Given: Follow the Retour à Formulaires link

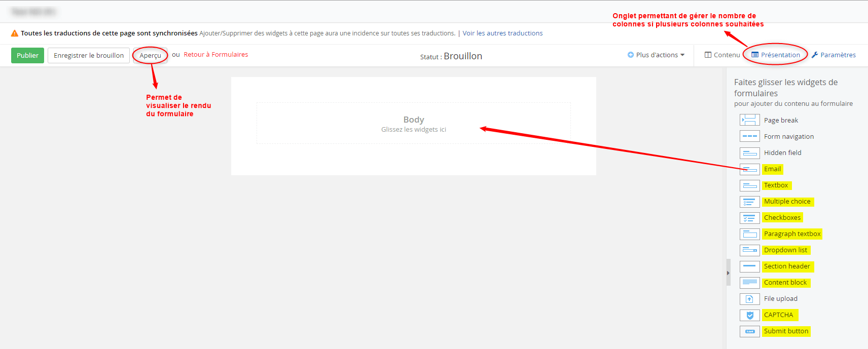Looking at the screenshot, I should tap(215, 54).
